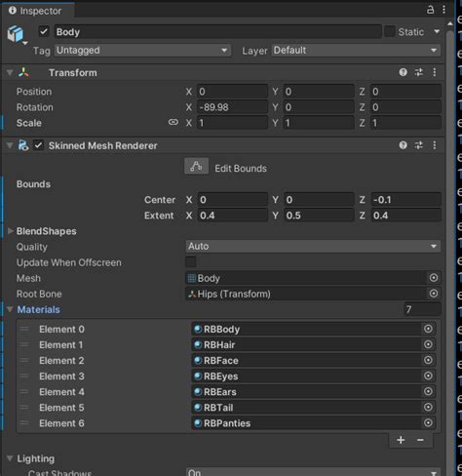
Task: Open Transform component help reference
Action: (403, 72)
